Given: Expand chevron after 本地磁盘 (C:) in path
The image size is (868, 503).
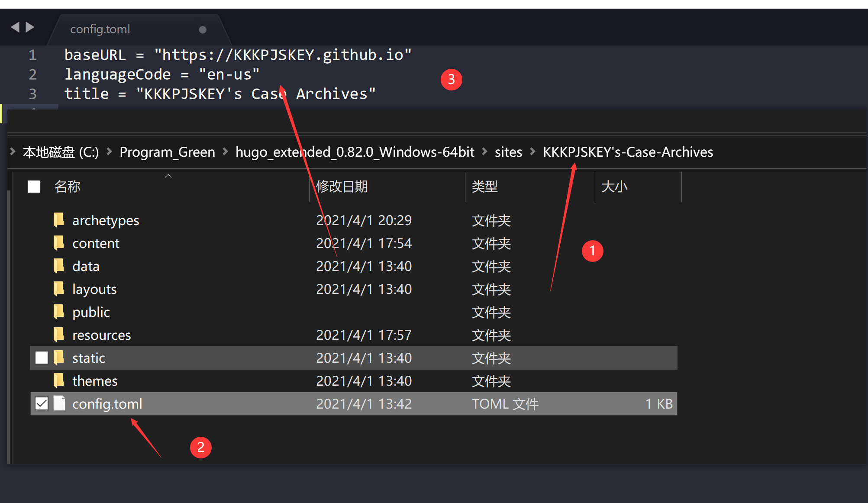Looking at the screenshot, I should [110, 152].
